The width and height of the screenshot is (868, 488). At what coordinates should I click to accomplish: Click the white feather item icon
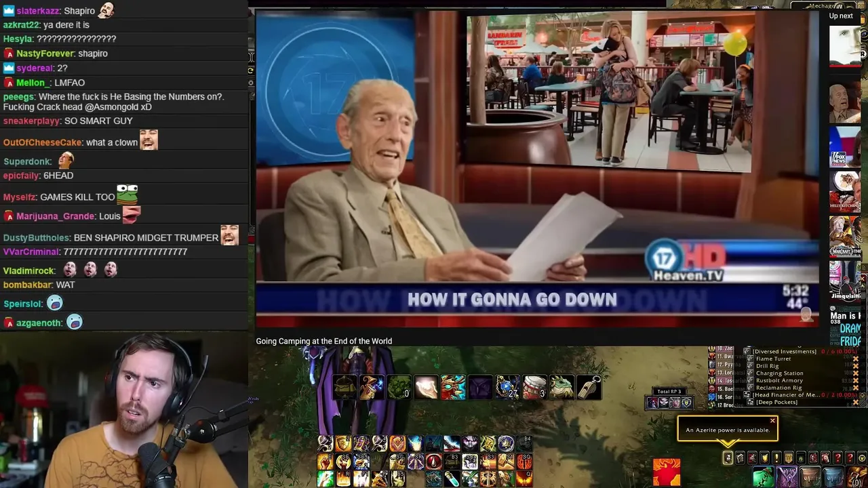click(427, 387)
